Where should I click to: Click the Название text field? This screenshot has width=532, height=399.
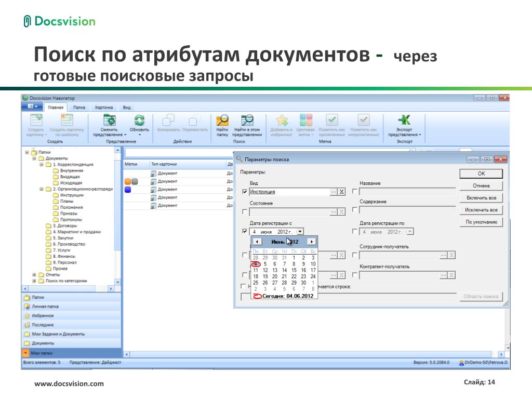pos(407,192)
